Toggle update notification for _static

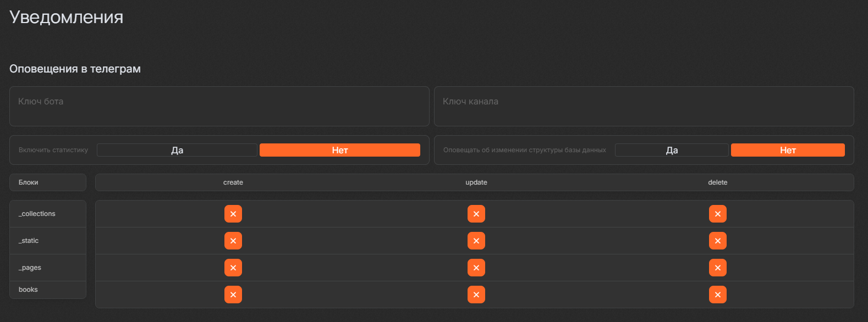(x=476, y=241)
